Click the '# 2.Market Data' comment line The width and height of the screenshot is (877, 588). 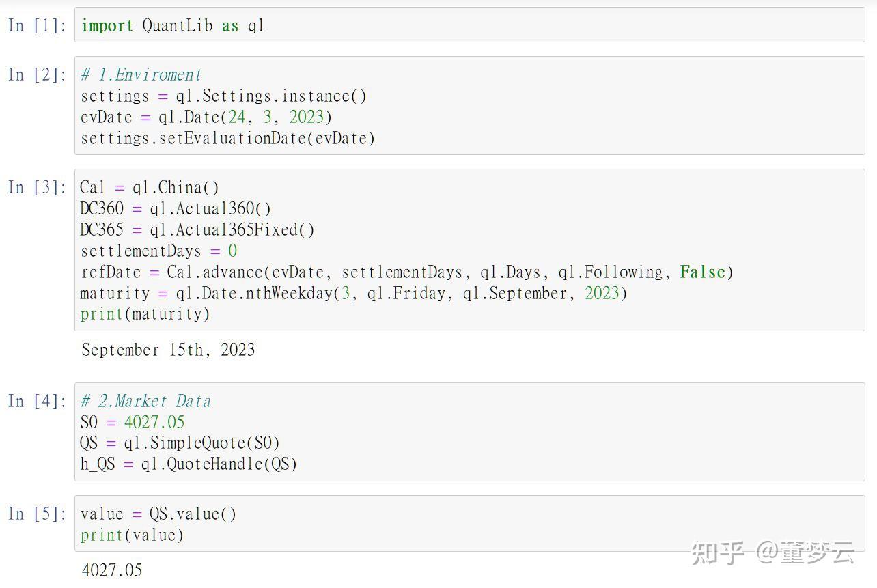(x=145, y=401)
